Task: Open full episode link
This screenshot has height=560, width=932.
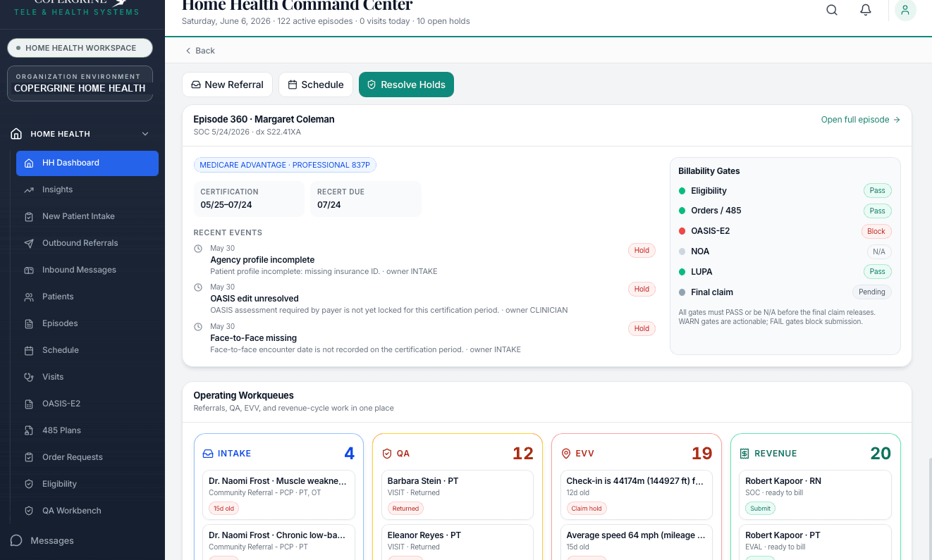Action: tap(861, 120)
